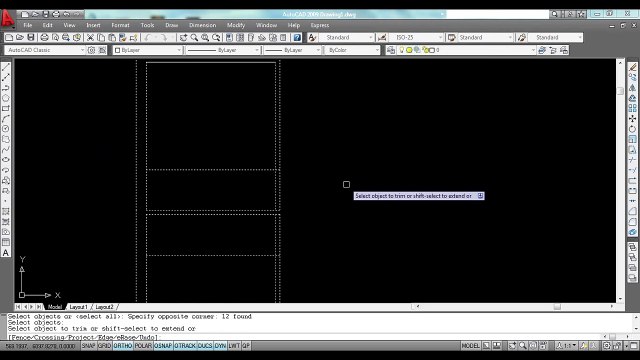Image resolution: width=640 pixels, height=360 pixels.
Task: Click the horizontal scrollbar below the drawing
Action: (x=514, y=307)
